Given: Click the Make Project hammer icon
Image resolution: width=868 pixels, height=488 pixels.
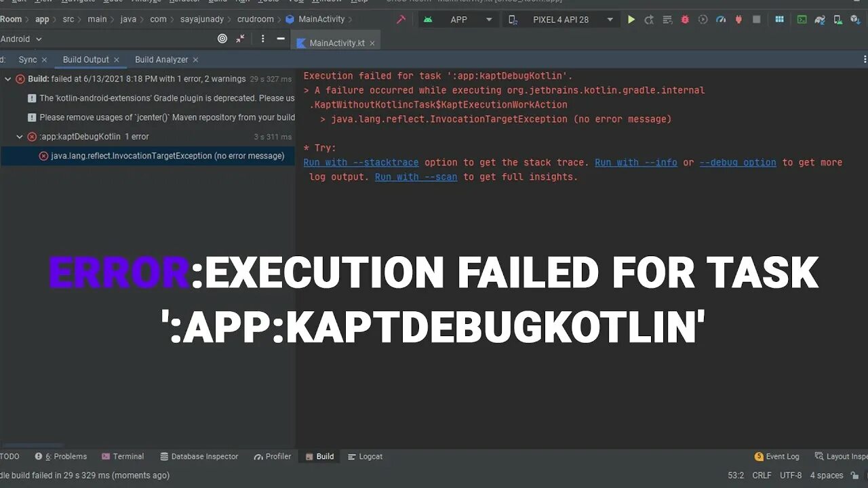Looking at the screenshot, I should [401, 20].
